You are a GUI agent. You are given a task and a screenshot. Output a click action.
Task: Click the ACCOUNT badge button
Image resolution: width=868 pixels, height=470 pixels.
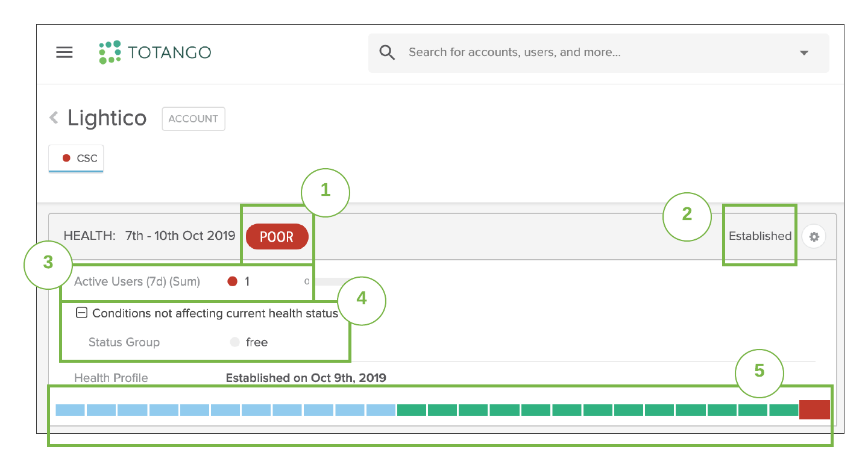(x=193, y=119)
